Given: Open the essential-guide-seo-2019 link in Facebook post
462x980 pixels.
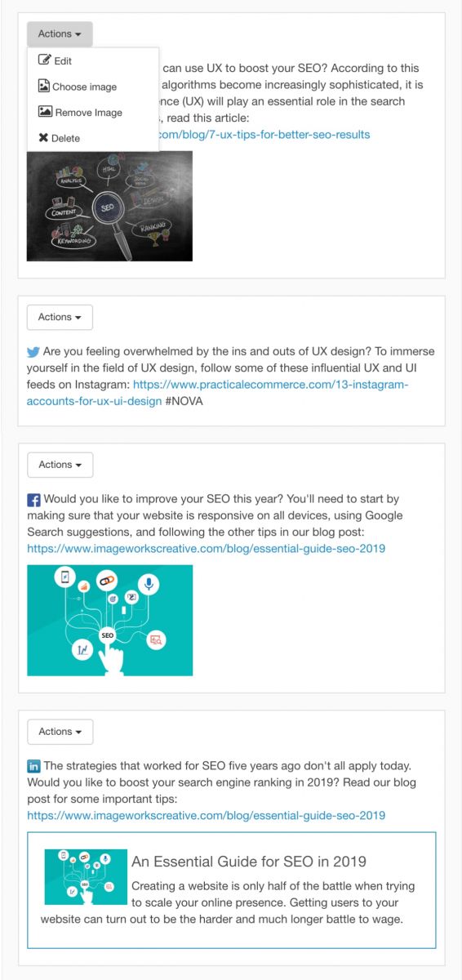Looking at the screenshot, I should pyautogui.click(x=207, y=548).
